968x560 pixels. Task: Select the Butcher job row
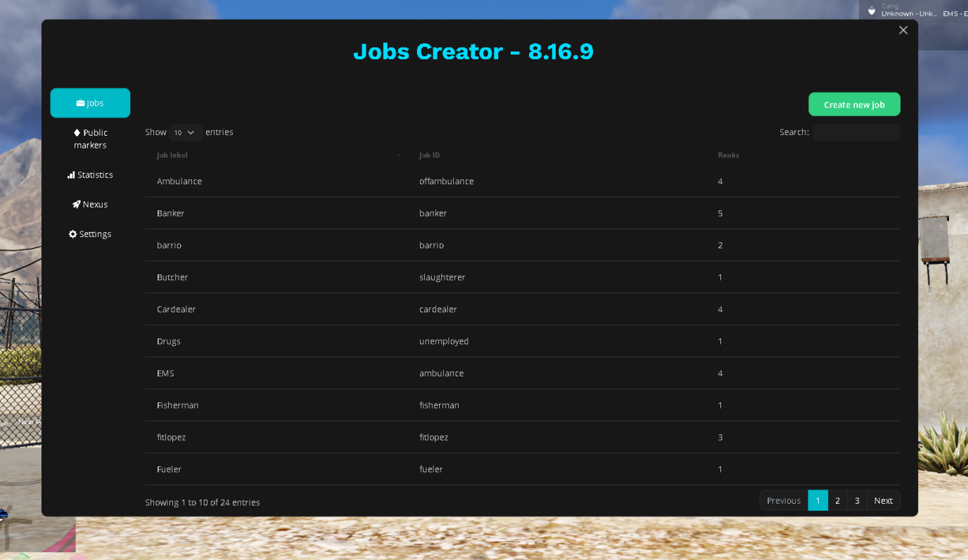[x=523, y=277]
